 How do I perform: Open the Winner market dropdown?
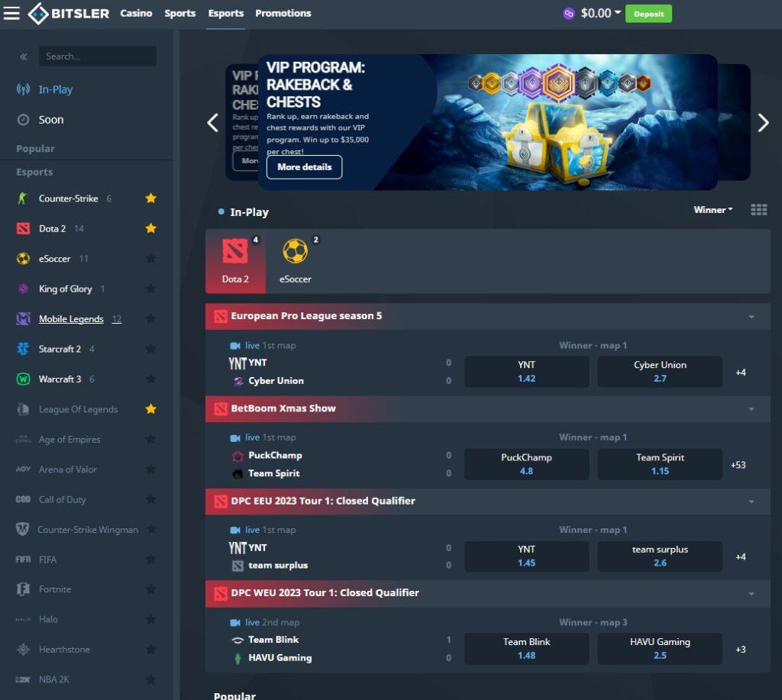(x=713, y=210)
